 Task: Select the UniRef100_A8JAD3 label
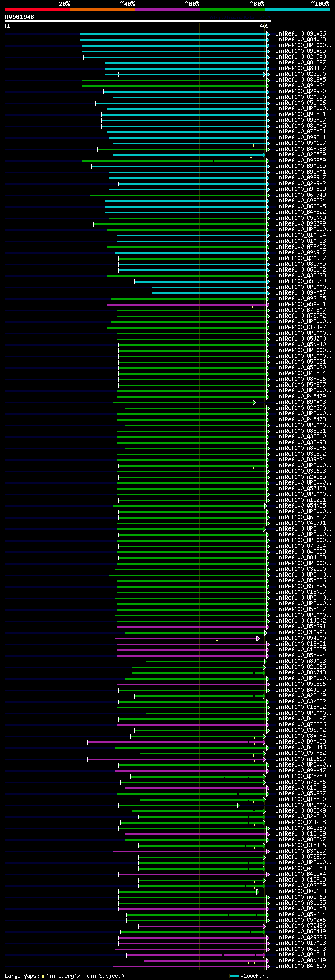pos(300,661)
